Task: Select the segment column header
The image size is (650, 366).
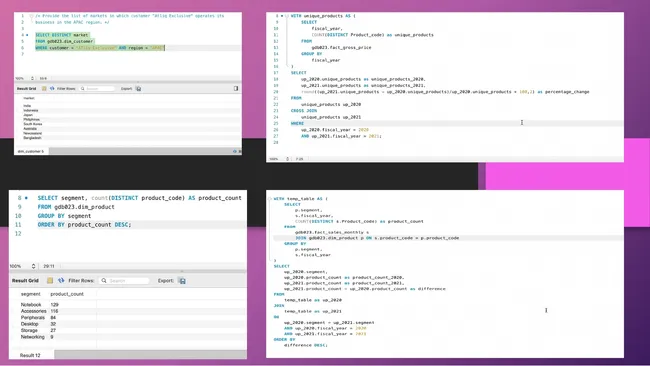Action: [x=31, y=294]
